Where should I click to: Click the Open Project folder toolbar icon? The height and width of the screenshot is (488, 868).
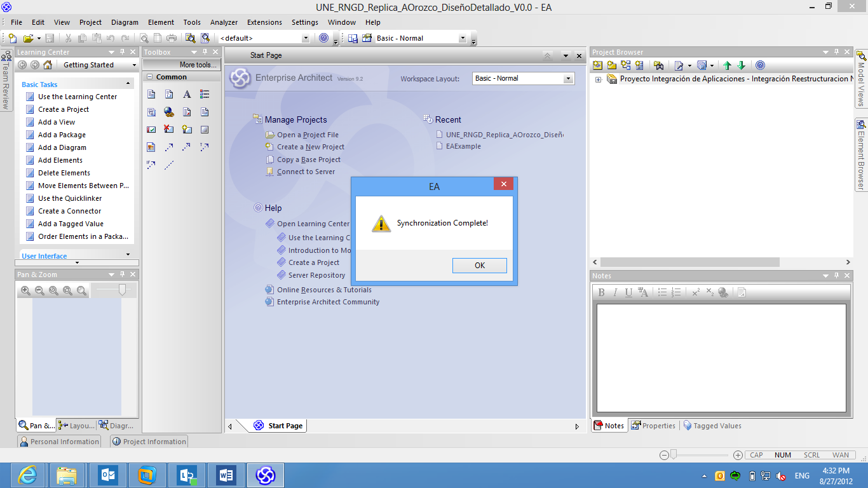click(28, 38)
